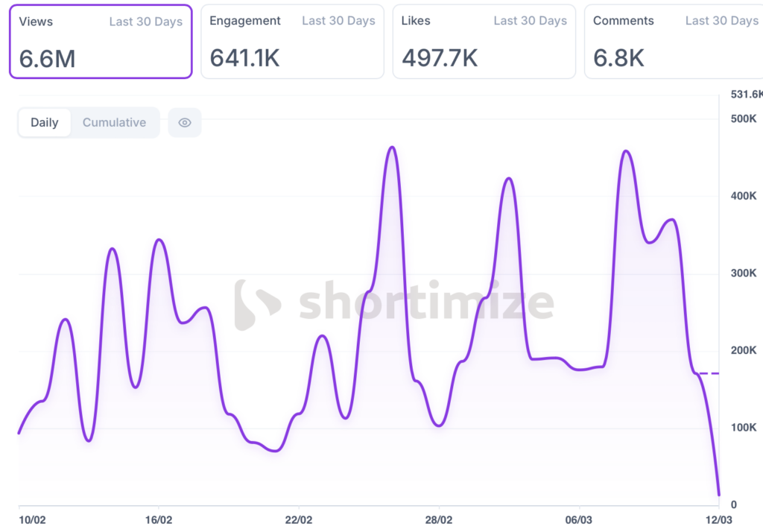Open the Likes metric card
The image size is (763, 532).
pos(484,41)
